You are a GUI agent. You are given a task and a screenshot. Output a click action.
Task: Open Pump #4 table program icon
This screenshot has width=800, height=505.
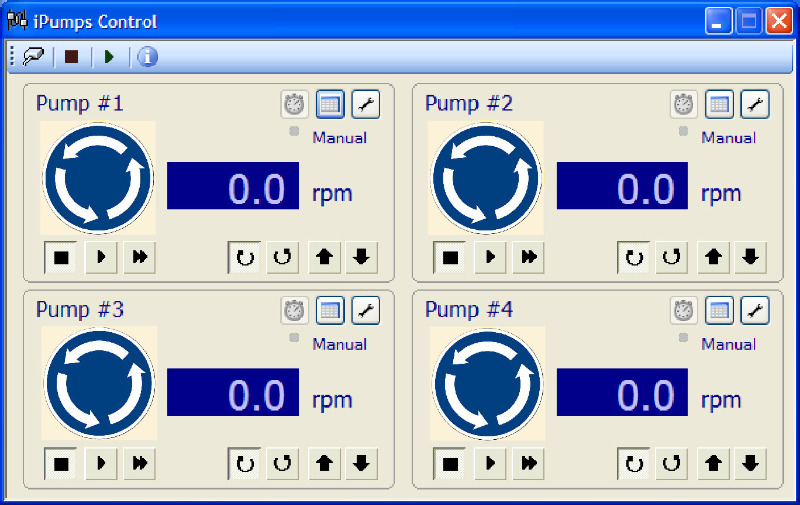click(719, 311)
